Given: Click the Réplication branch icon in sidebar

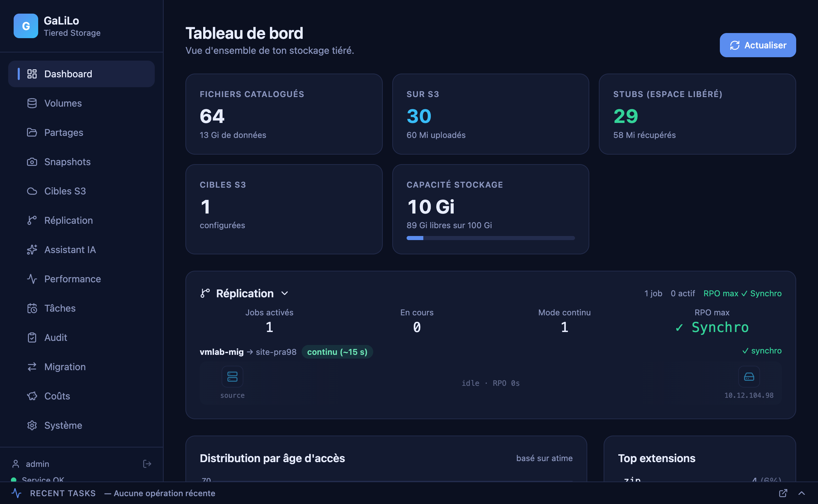Looking at the screenshot, I should click(32, 220).
